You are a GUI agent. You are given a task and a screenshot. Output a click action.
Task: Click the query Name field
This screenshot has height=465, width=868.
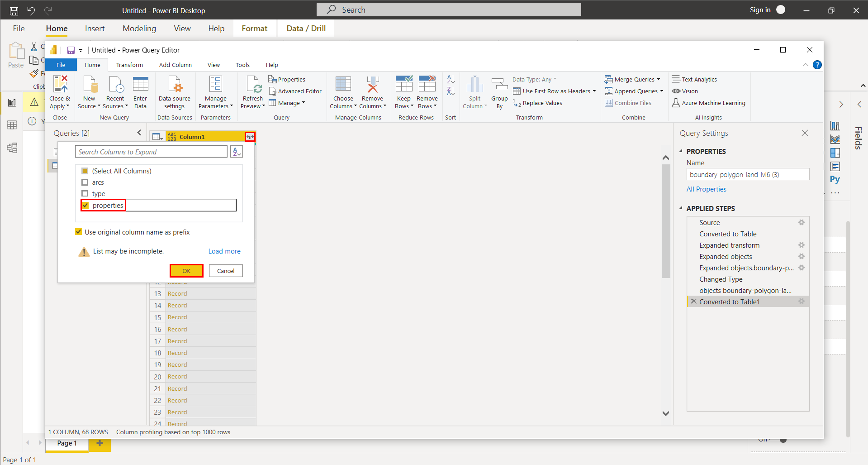748,174
